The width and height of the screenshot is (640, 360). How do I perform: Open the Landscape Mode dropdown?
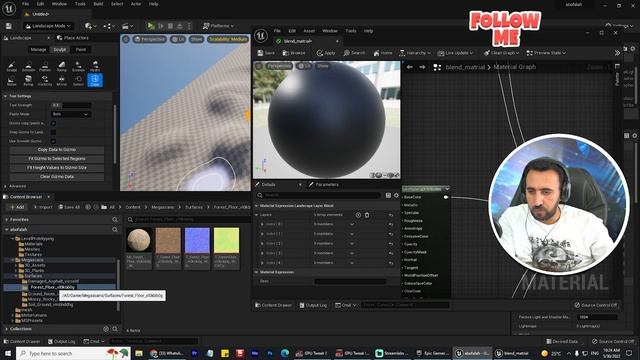click(x=48, y=26)
